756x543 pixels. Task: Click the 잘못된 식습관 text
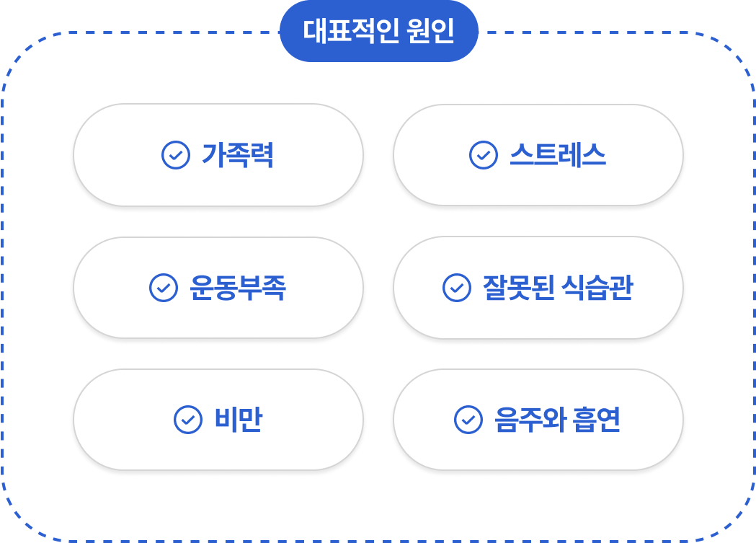coord(558,288)
